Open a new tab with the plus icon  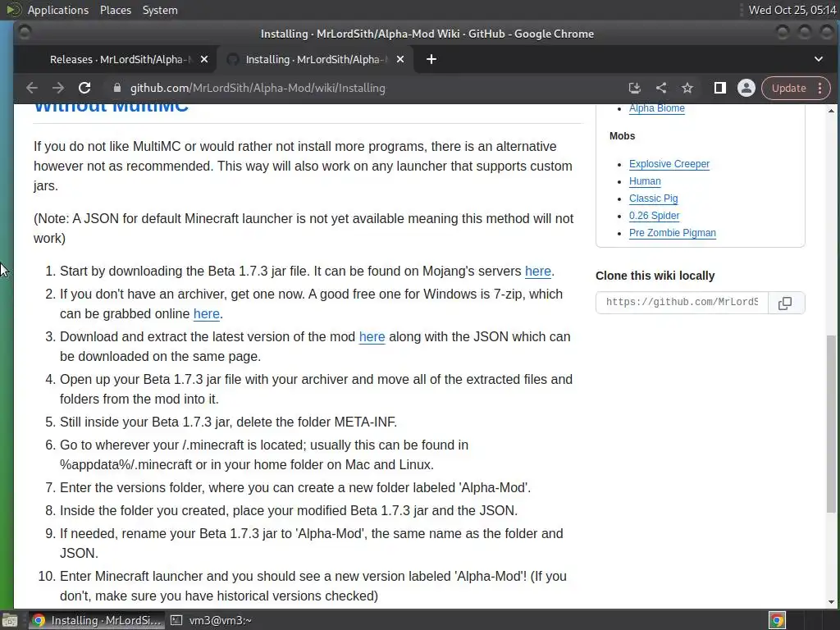tap(431, 59)
